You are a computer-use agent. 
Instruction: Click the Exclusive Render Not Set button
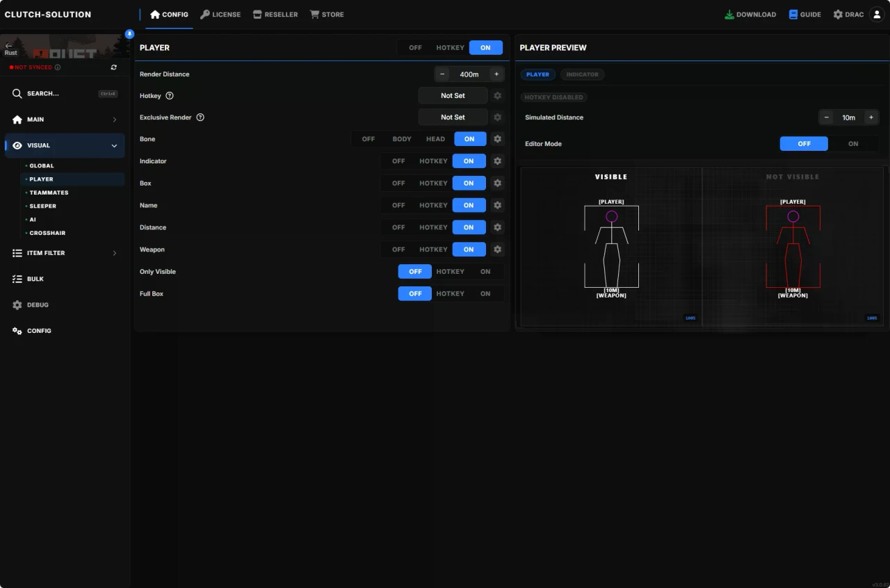click(453, 117)
